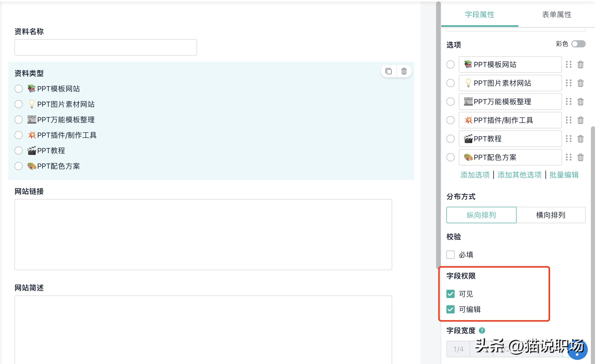Check the 必填 required checkbox
This screenshot has width=595, height=364.
tap(451, 255)
